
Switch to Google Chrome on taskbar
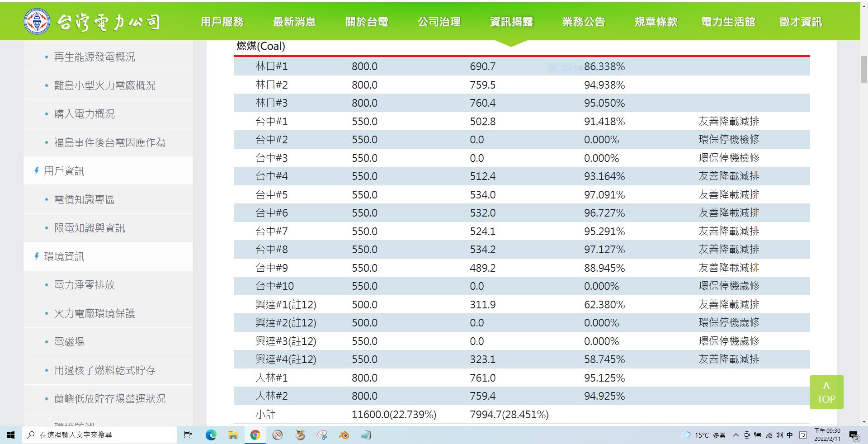click(255, 435)
